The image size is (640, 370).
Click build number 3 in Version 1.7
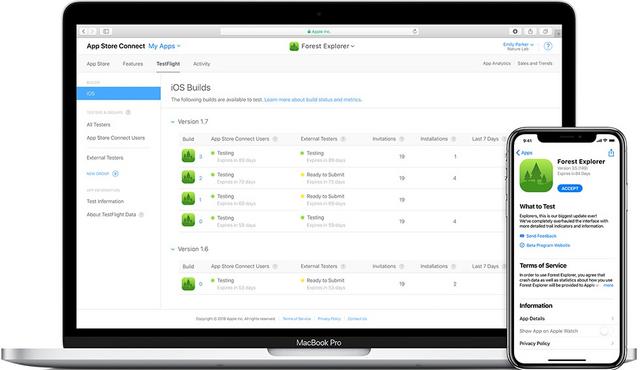pyautogui.click(x=200, y=157)
